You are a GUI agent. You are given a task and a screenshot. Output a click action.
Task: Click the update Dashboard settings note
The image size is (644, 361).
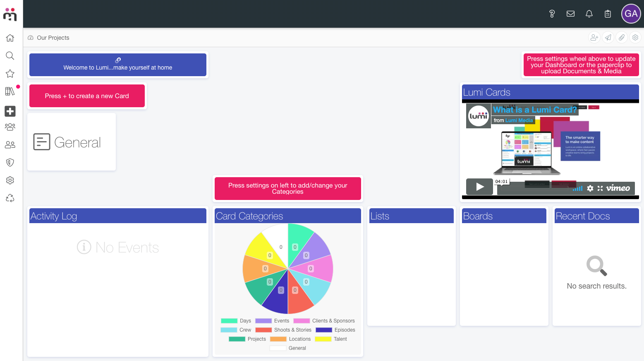[581, 65]
